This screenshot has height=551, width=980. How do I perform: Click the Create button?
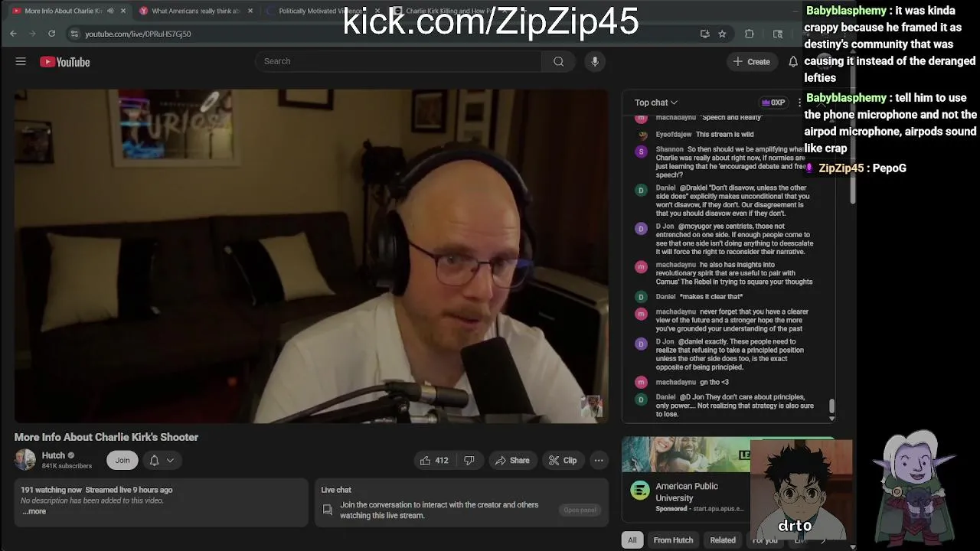[x=751, y=61]
